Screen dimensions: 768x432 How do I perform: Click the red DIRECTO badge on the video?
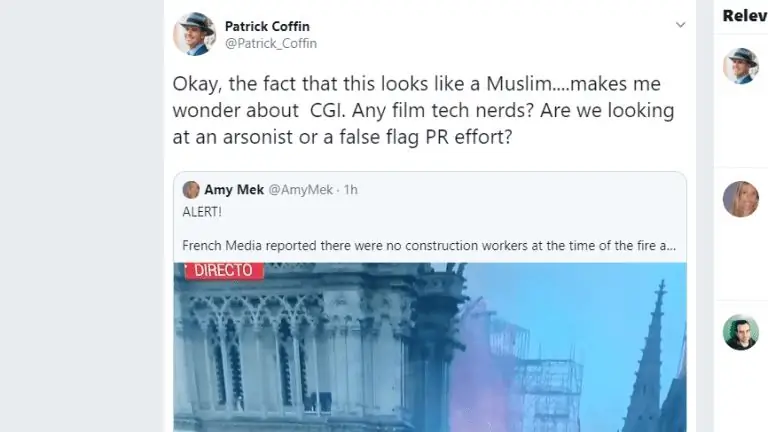[x=224, y=270]
